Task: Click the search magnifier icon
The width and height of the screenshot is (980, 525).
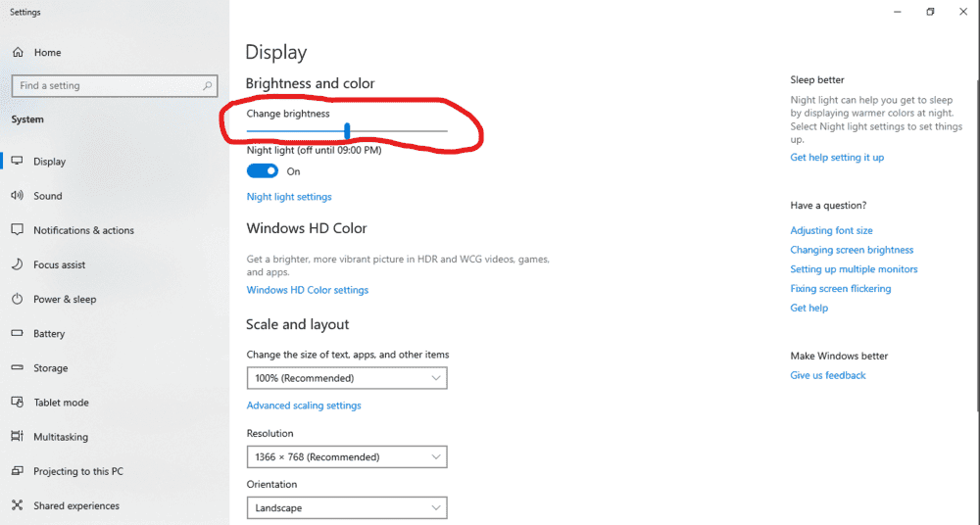Action: pos(207,86)
